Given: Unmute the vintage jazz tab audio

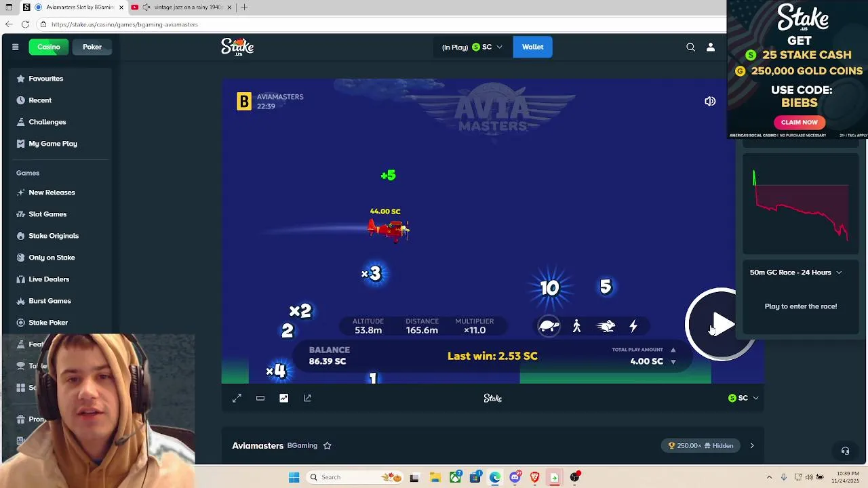Looking at the screenshot, I should (146, 7).
